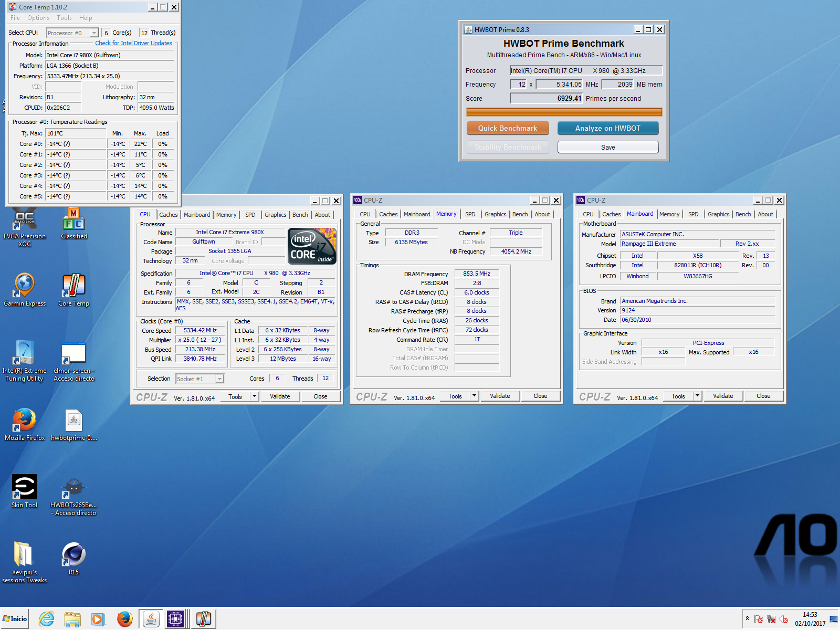The width and height of the screenshot is (840, 630).
Task: Switch to SPD tab in CPU-Z Memory window
Action: point(470,214)
